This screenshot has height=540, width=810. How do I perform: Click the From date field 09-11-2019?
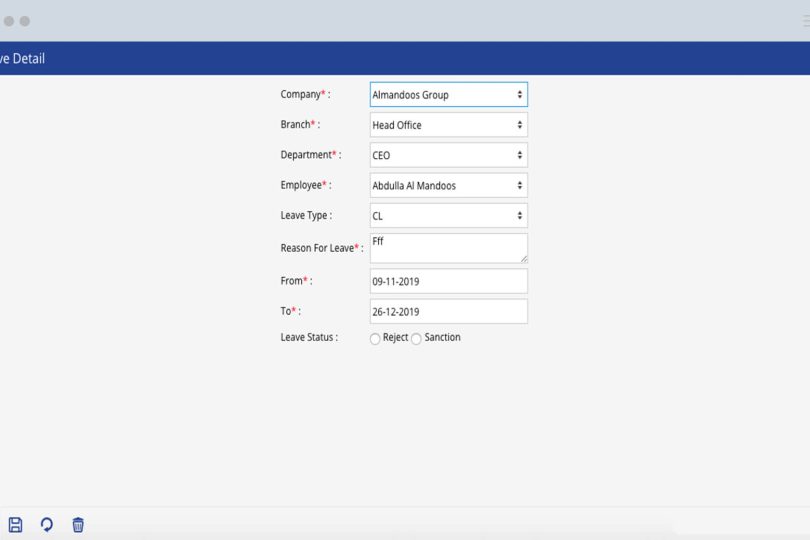point(448,282)
